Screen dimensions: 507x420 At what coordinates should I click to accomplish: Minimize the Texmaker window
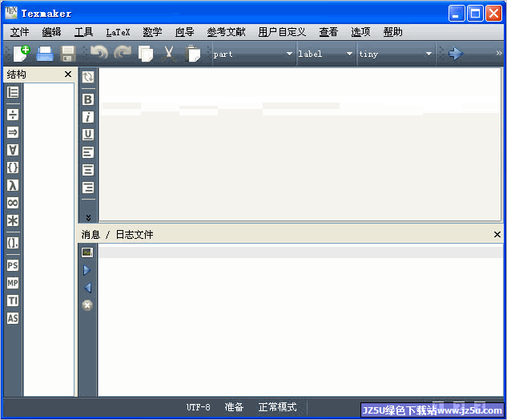point(457,14)
